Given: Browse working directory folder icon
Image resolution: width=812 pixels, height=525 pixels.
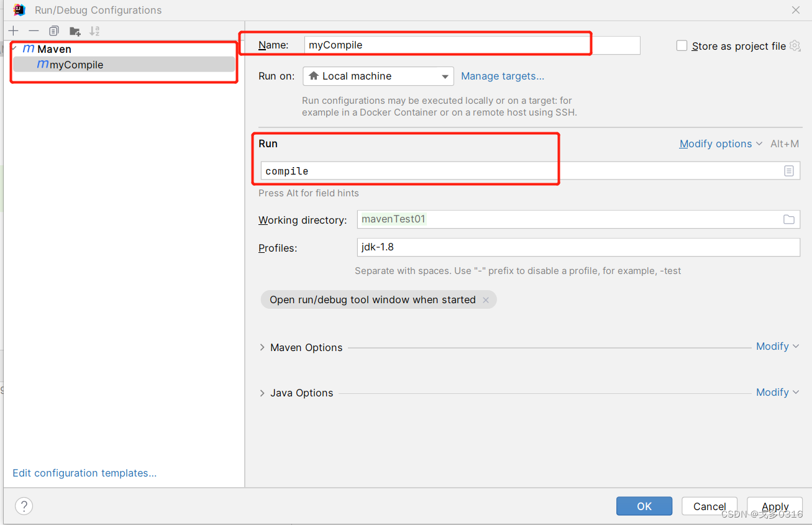Looking at the screenshot, I should [789, 219].
